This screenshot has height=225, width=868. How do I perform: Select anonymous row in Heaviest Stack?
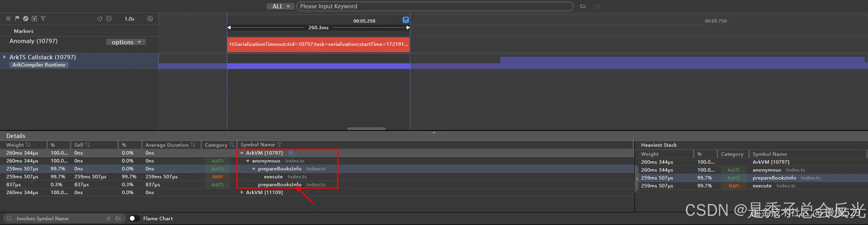[752, 170]
